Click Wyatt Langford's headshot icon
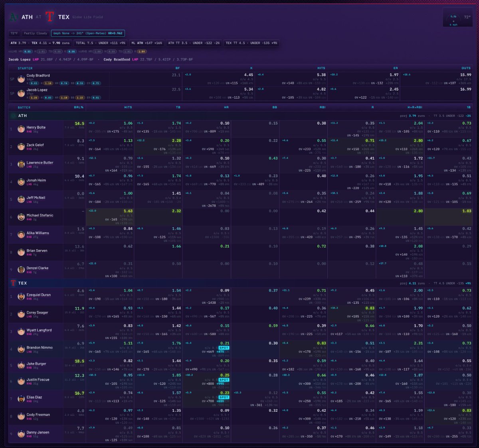This screenshot has height=448, width=479. click(x=21, y=332)
